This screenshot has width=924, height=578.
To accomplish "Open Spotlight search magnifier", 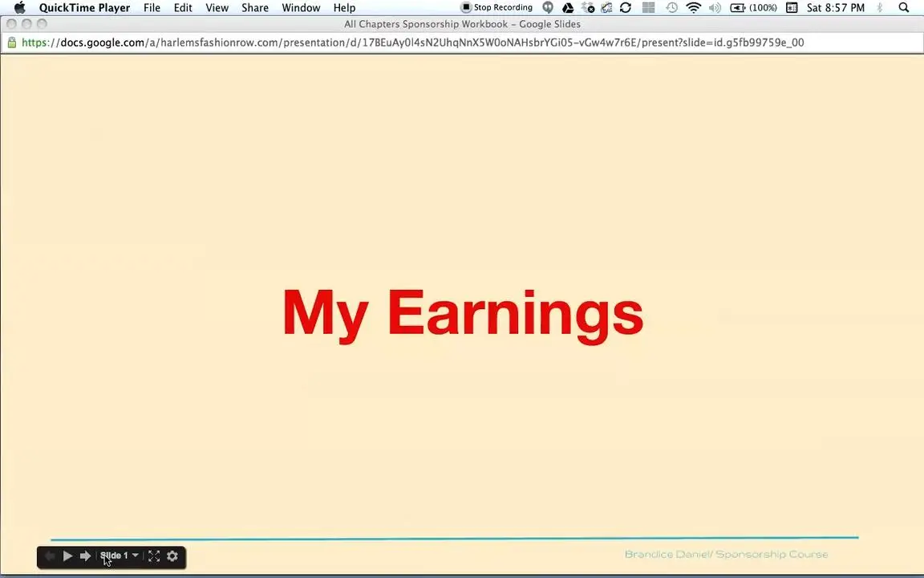I will click(903, 8).
